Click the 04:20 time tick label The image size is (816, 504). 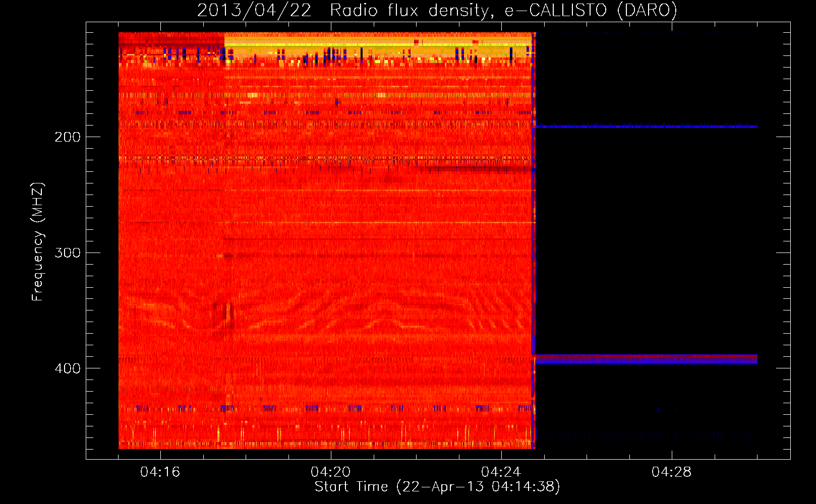coord(330,472)
